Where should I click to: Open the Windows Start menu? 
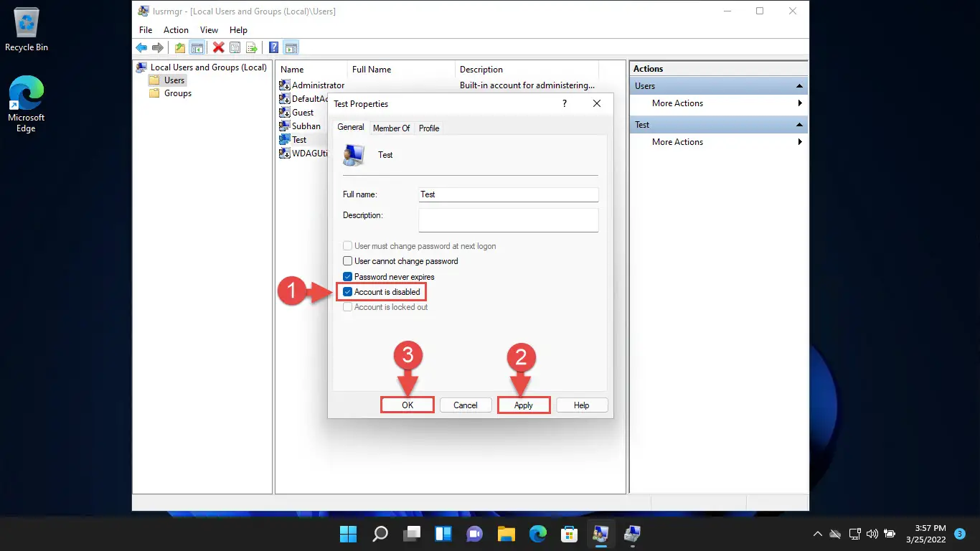point(348,534)
